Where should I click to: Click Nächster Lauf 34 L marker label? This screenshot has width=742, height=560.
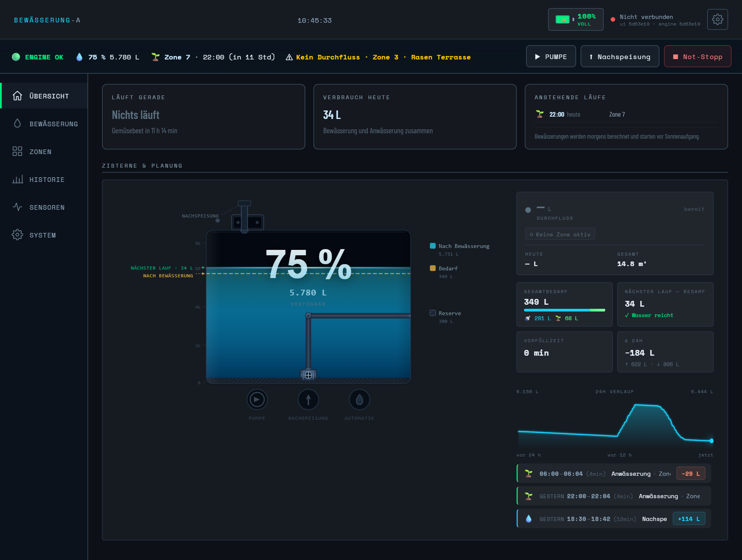(x=162, y=268)
